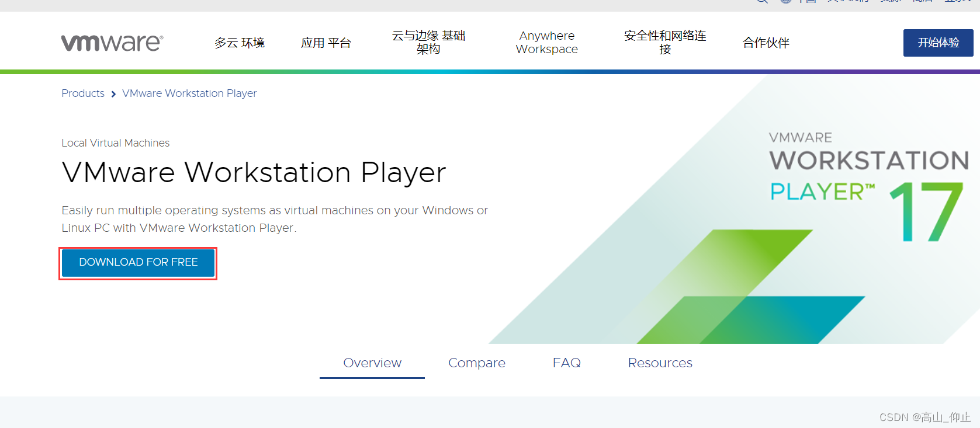Open the 应用 平台 menu

[x=326, y=43]
